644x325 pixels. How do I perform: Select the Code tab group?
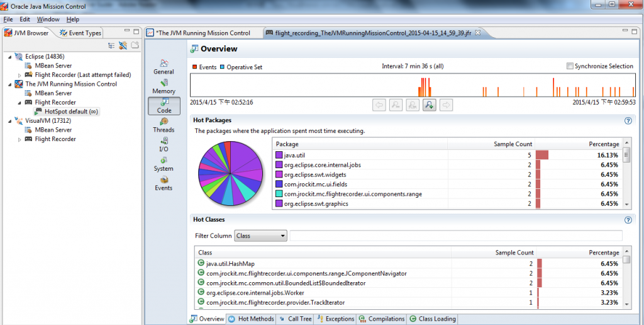164,106
